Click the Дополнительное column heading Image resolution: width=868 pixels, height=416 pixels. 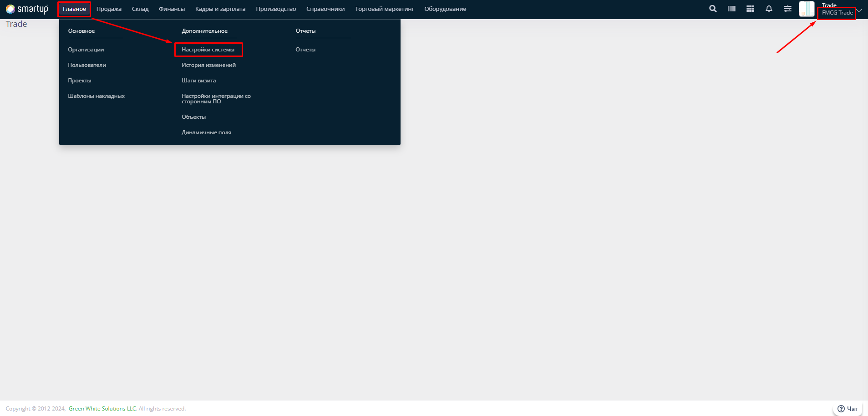204,31
